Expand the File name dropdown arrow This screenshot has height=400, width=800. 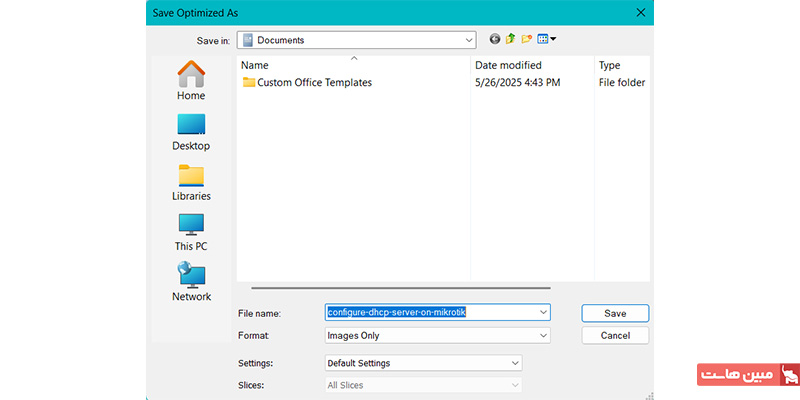[x=543, y=313]
